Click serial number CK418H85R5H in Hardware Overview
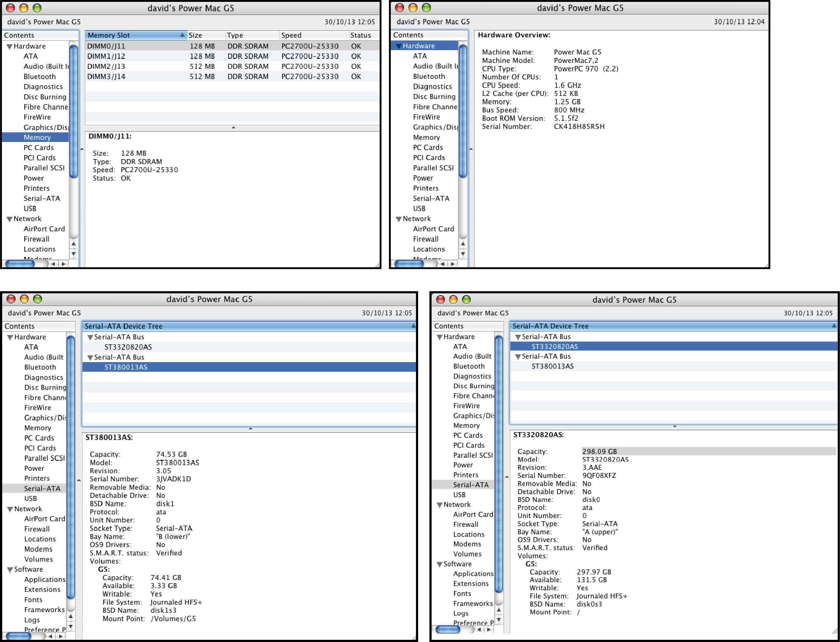This screenshot has height=642, width=840. pos(579,126)
